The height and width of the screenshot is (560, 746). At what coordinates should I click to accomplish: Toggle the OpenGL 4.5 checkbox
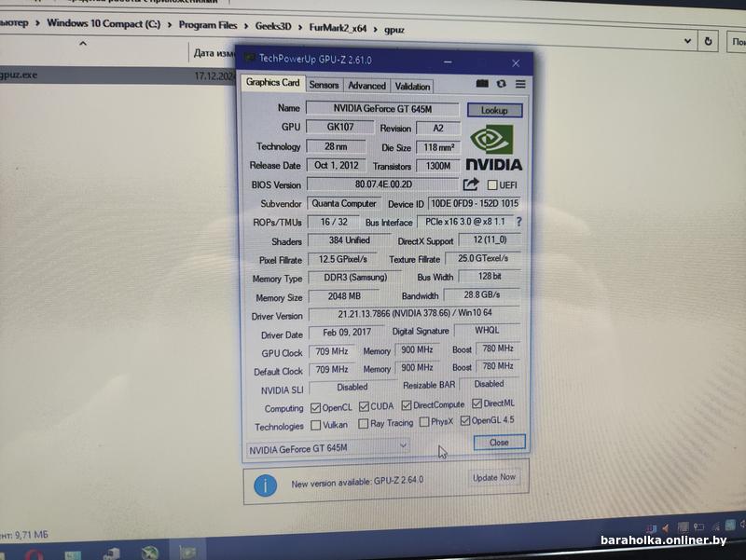[465, 421]
